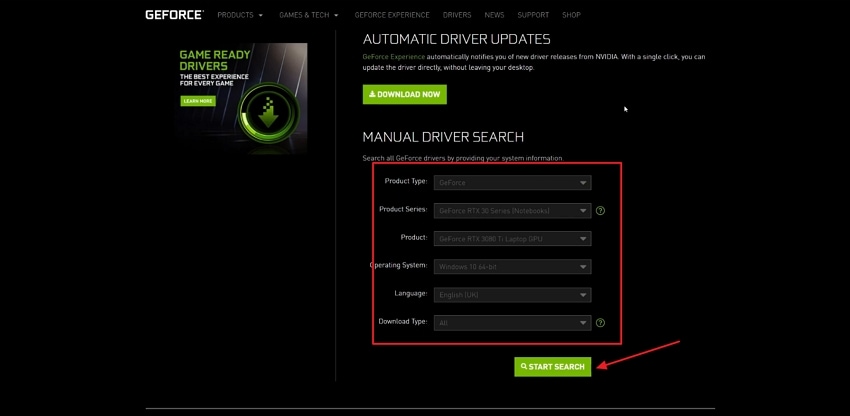The width and height of the screenshot is (850, 416).
Task: Open Game Ready Drivers banner image
Action: tap(242, 98)
